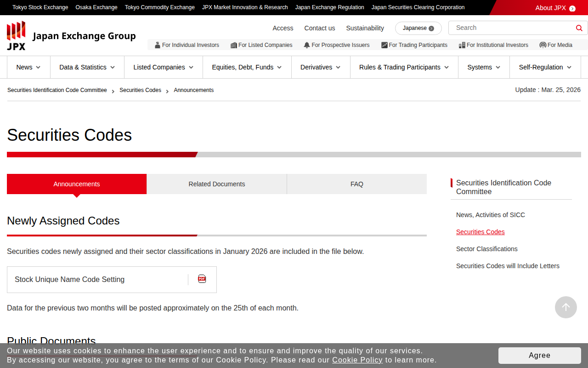Click the Japanese language arrow icon
The height and width of the screenshot is (368, 588).
431,29
